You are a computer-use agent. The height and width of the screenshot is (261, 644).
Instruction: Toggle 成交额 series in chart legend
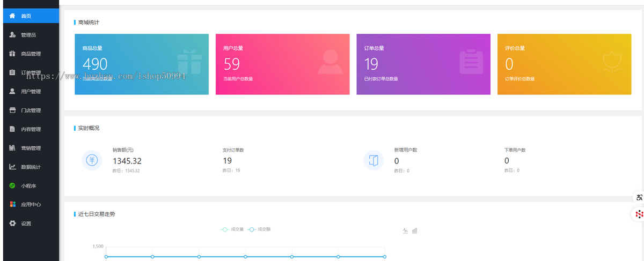pos(260,229)
